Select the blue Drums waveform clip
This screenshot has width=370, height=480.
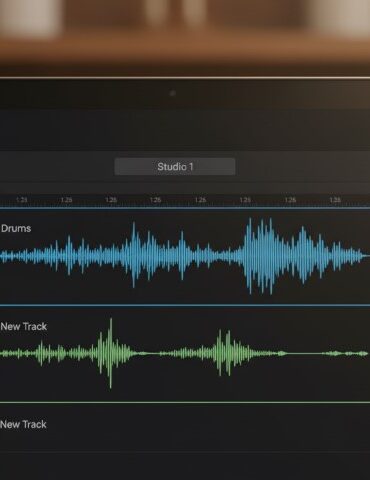pos(185,256)
